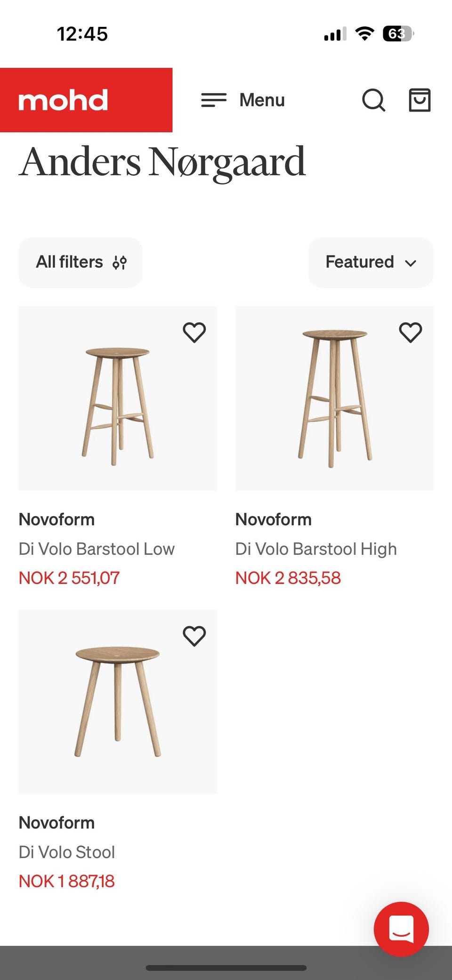
Task: Click the filter sliders icon
Action: tap(120, 262)
